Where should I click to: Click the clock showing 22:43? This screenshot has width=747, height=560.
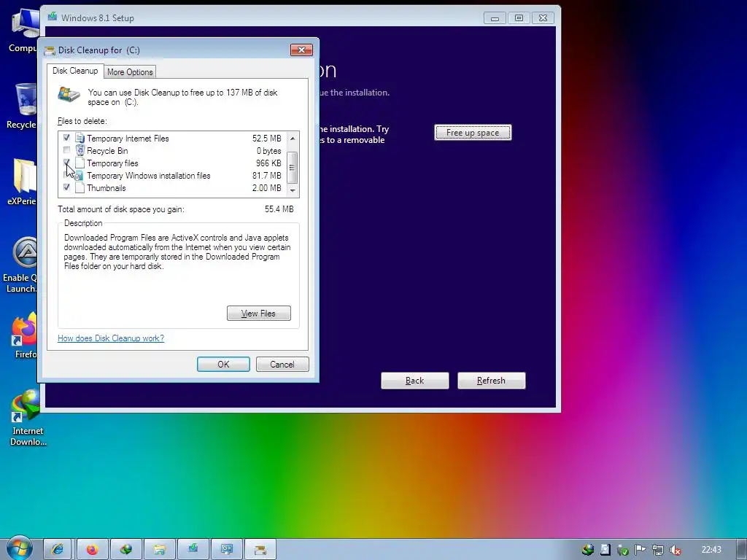tap(711, 550)
